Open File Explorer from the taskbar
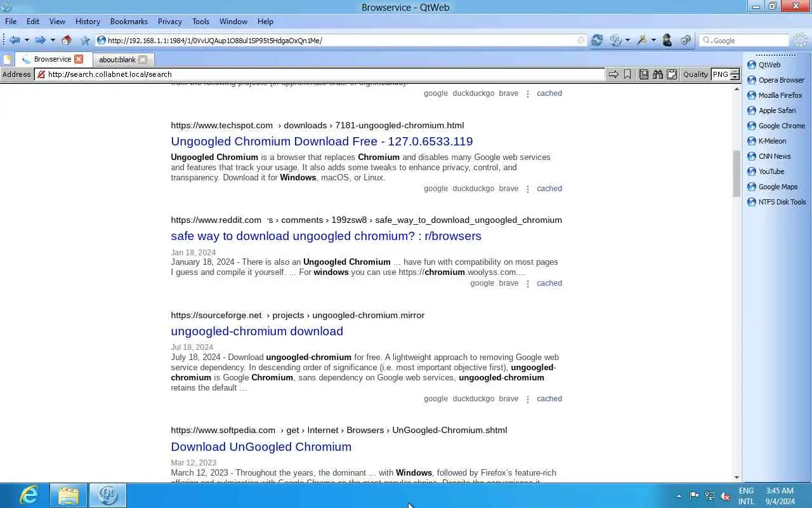The image size is (812, 508). click(69, 495)
